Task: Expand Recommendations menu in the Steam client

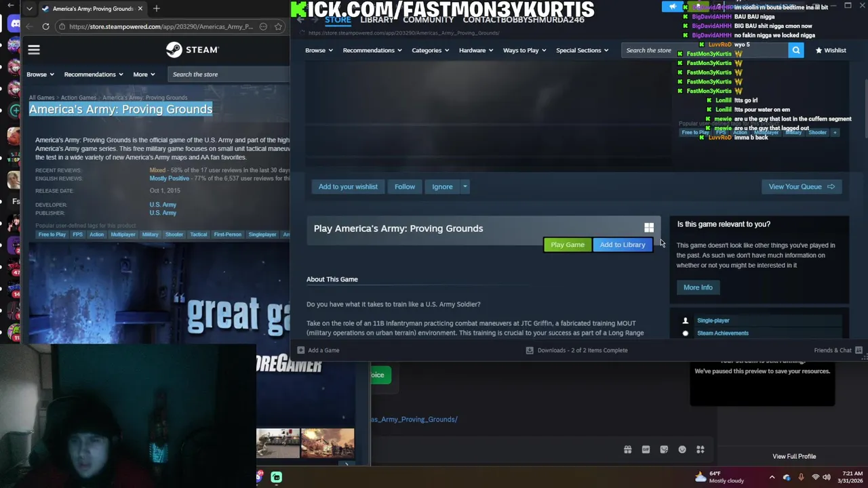Action: point(372,50)
